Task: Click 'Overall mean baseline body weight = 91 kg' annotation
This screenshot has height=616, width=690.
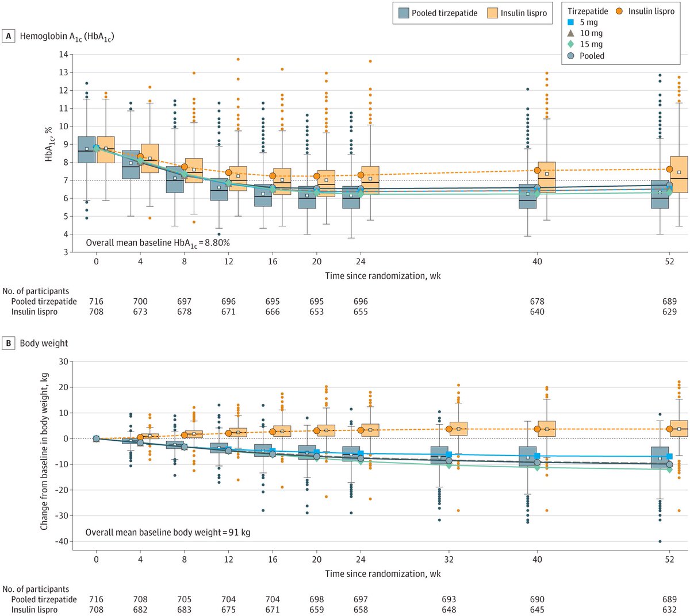Action: (168, 533)
